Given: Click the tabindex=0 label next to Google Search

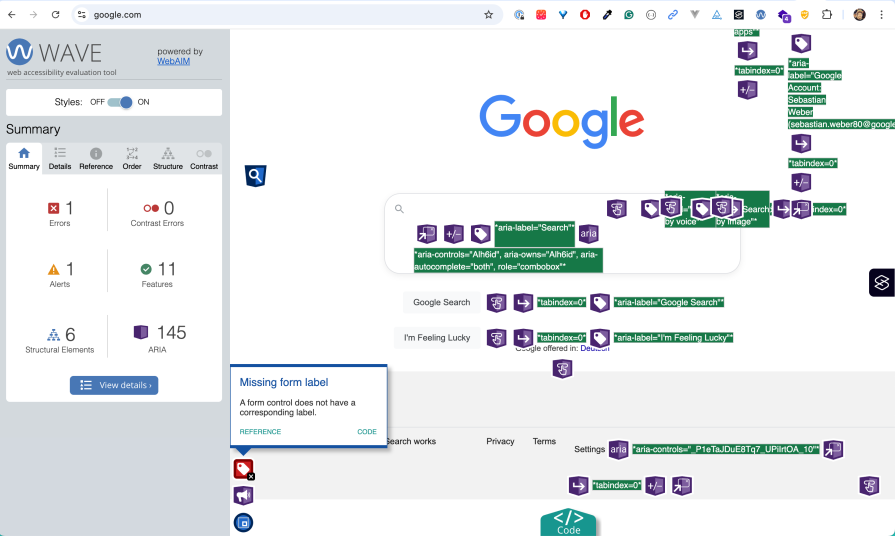Looking at the screenshot, I should pyautogui.click(x=562, y=303).
